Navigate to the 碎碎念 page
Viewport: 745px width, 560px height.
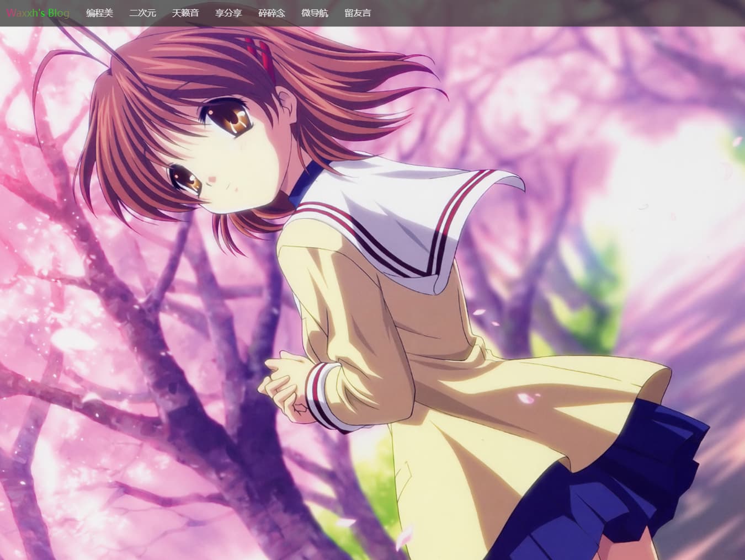(272, 13)
